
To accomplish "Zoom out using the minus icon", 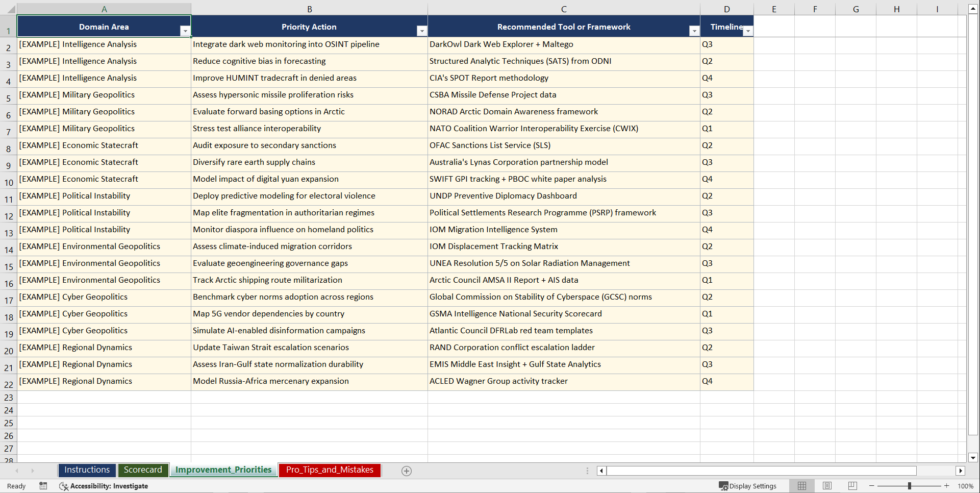I will pyautogui.click(x=872, y=486).
